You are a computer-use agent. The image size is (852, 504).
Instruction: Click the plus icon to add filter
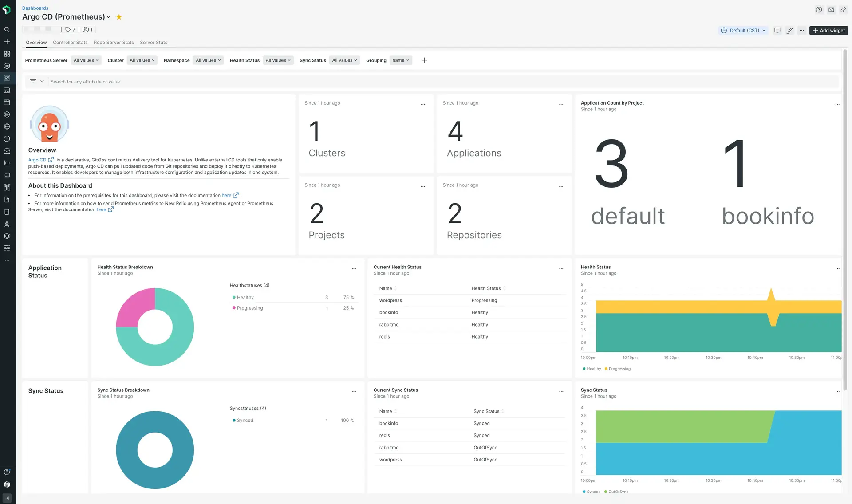click(x=424, y=61)
